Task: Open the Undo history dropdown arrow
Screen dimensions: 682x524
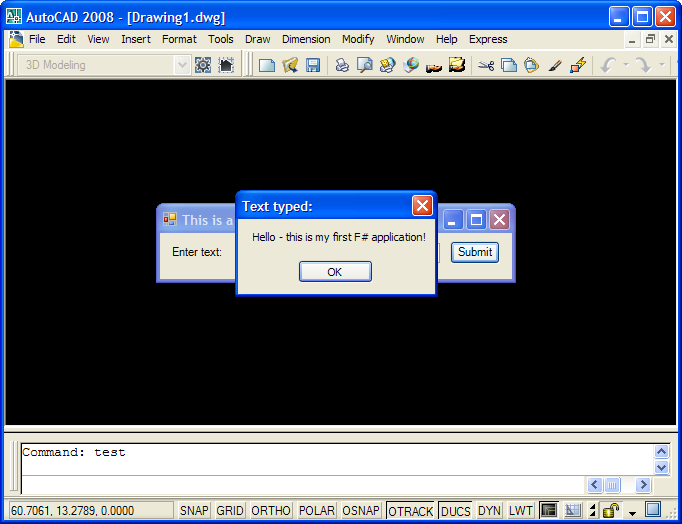Action: [626, 65]
